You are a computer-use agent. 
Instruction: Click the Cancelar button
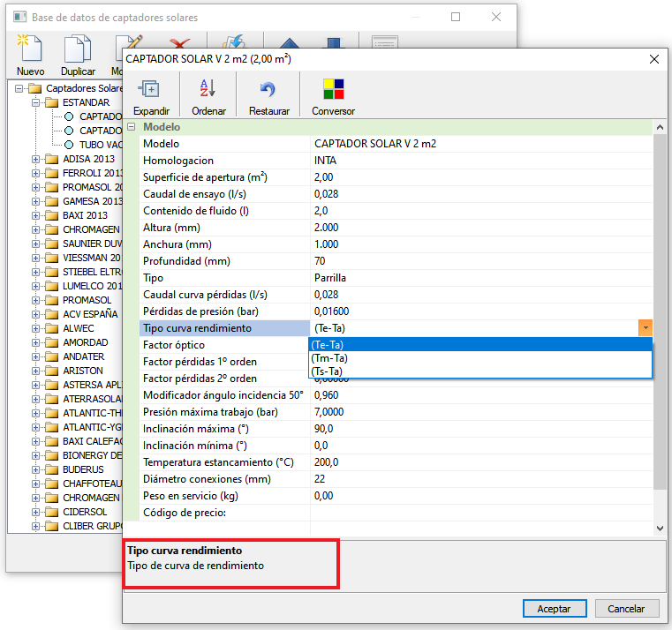point(626,609)
